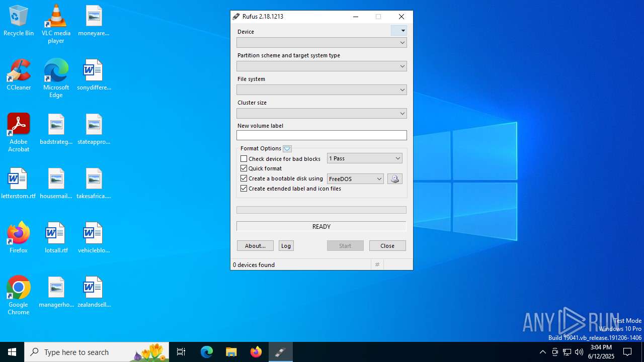
Task: Select the housemail image file icon
Action: [56, 184]
